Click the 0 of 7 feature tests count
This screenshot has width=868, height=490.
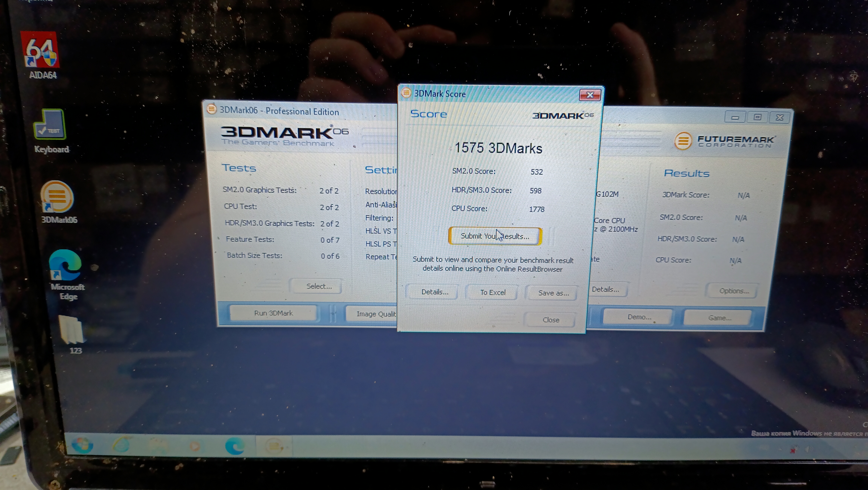tap(330, 240)
